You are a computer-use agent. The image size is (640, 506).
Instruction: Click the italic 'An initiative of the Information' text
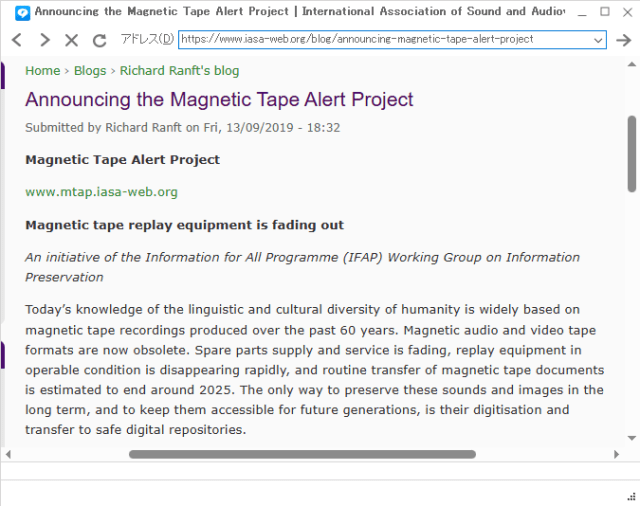[302, 267]
